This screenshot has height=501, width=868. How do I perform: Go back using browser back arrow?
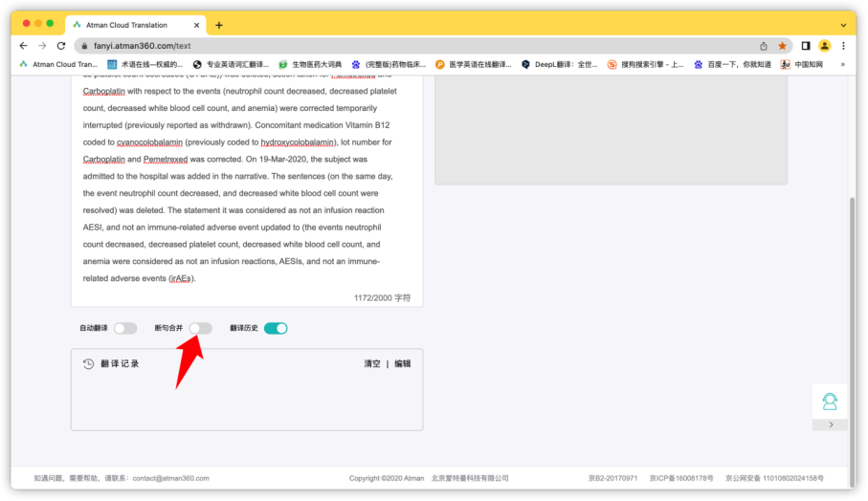(x=23, y=46)
